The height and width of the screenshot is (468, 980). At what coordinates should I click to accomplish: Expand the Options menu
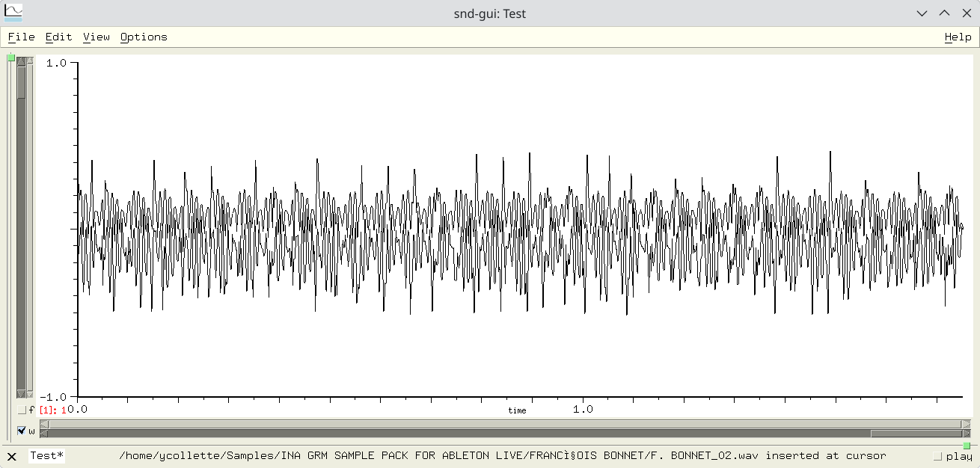[x=144, y=37]
